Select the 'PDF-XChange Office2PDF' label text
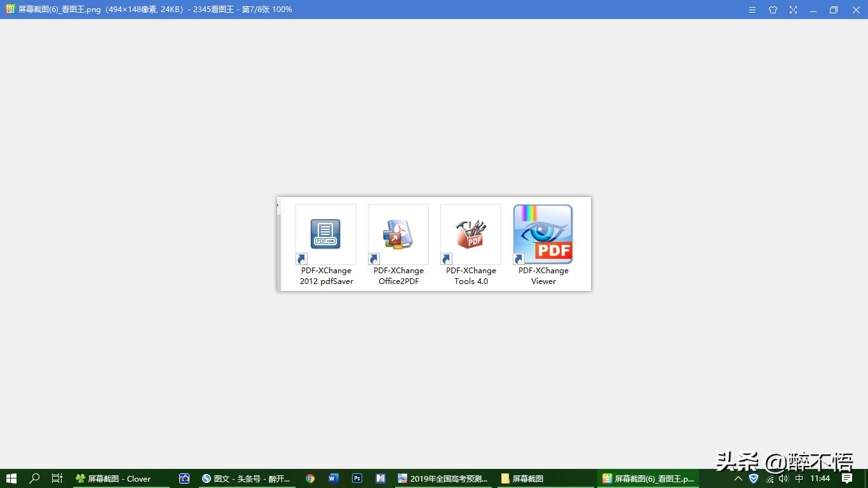The image size is (868, 488). tap(399, 276)
